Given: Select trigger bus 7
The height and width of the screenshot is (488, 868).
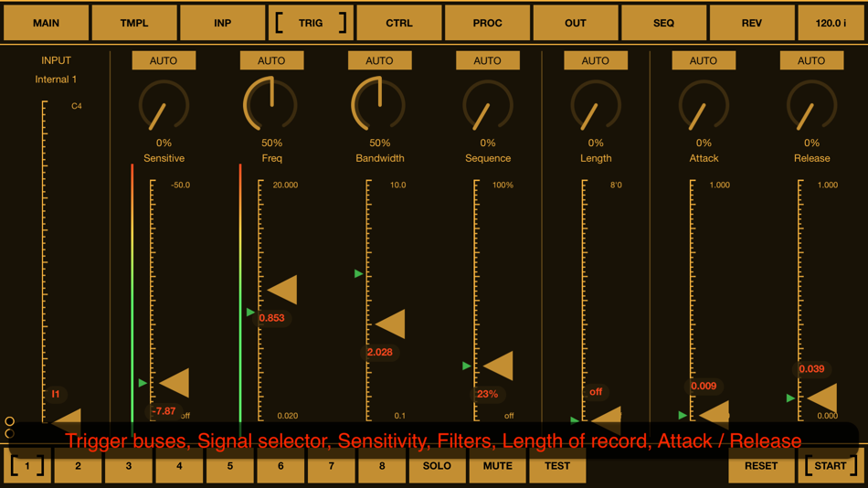Looking at the screenshot, I should pyautogui.click(x=331, y=466).
